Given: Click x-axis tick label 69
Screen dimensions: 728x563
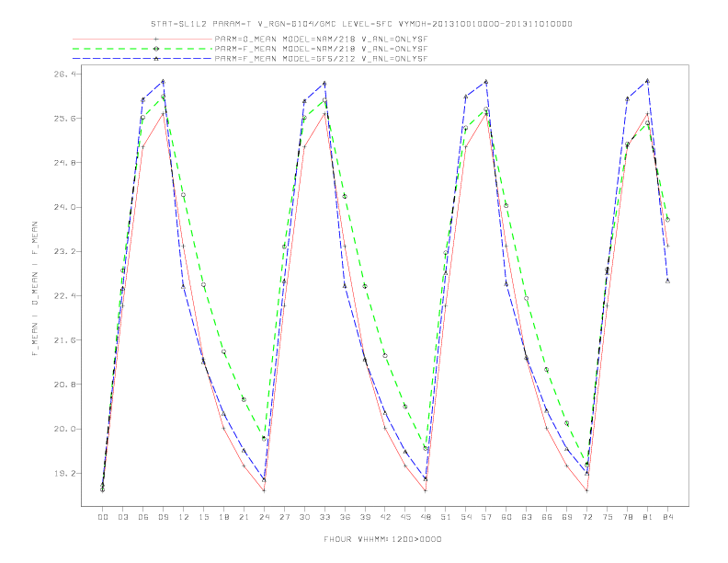Looking at the screenshot, I should (567, 517).
